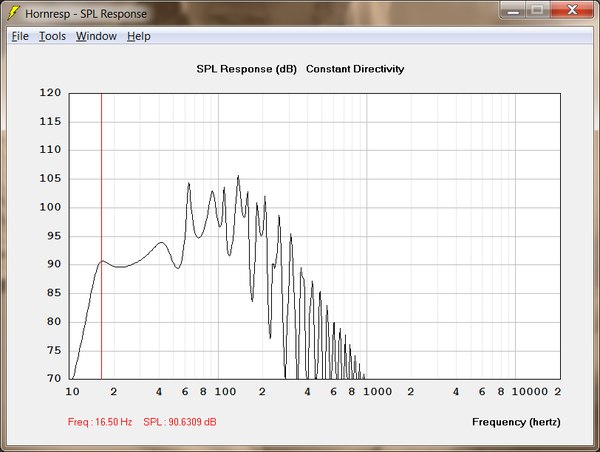Click the 120 dB vertical axis label
600x452 pixels.
click(x=50, y=93)
